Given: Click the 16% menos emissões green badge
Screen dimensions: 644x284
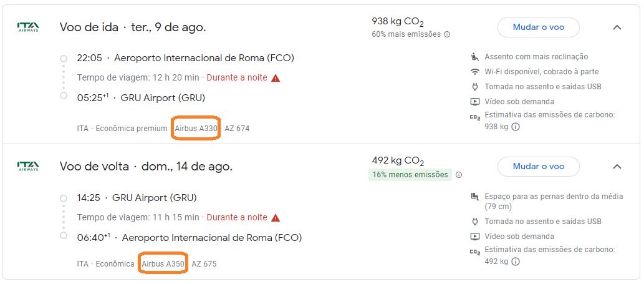Looking at the screenshot, I should point(410,175).
